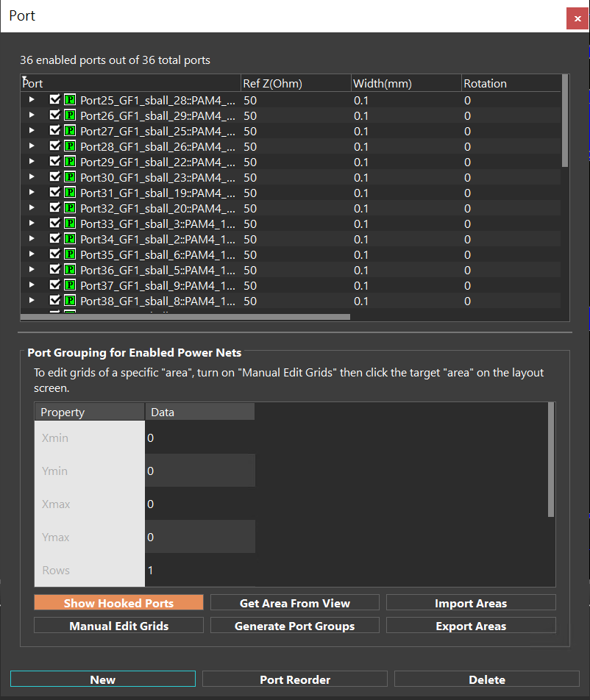Click the Width(mm) column header

pyautogui.click(x=406, y=84)
